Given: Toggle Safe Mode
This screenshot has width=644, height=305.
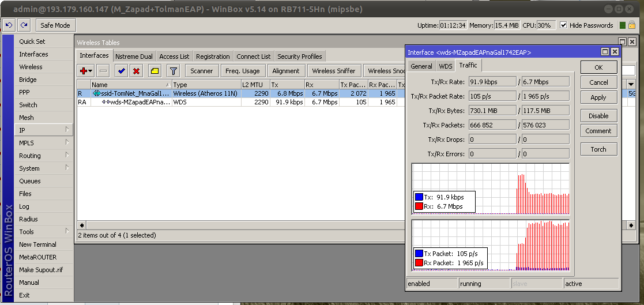Looking at the screenshot, I should (55, 25).
